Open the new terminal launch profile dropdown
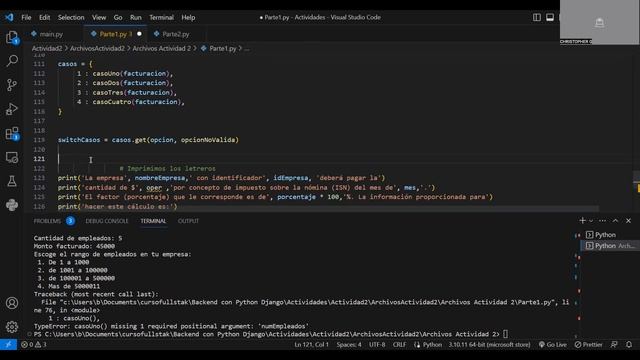This screenshot has width=640, height=360. (x=591, y=220)
